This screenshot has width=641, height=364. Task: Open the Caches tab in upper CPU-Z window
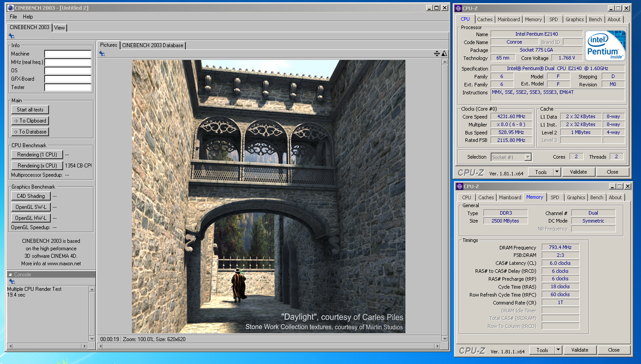tap(485, 19)
